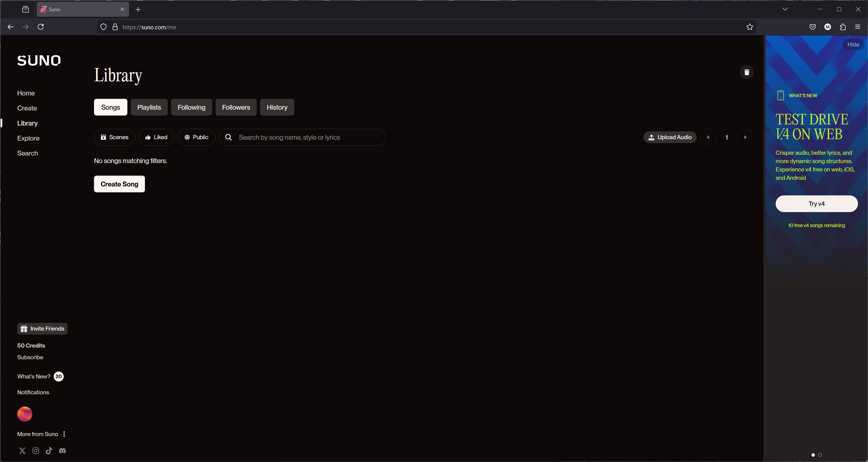The width and height of the screenshot is (868, 462).
Task: Expand the More from Suno menu
Action: [x=64, y=434]
